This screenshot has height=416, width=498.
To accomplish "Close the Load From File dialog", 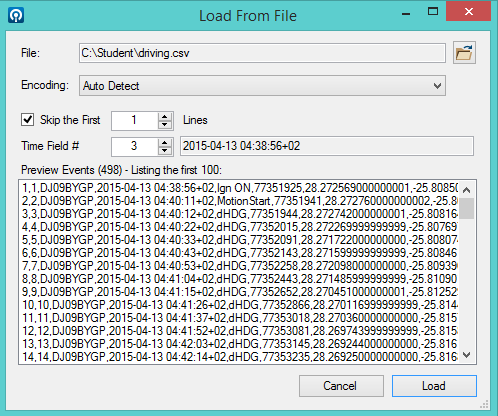I will pyautogui.click(x=468, y=12).
